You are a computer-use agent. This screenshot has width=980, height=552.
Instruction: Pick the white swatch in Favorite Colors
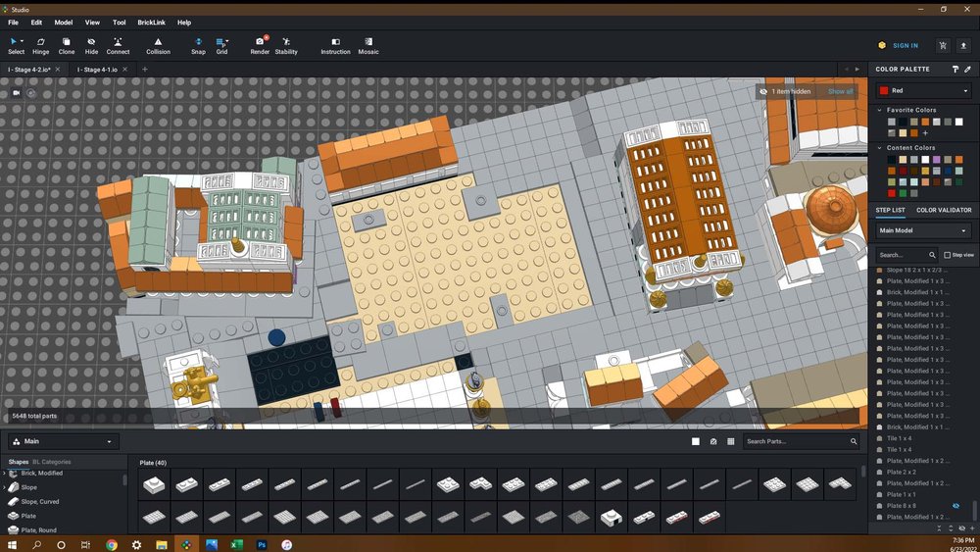coord(958,122)
